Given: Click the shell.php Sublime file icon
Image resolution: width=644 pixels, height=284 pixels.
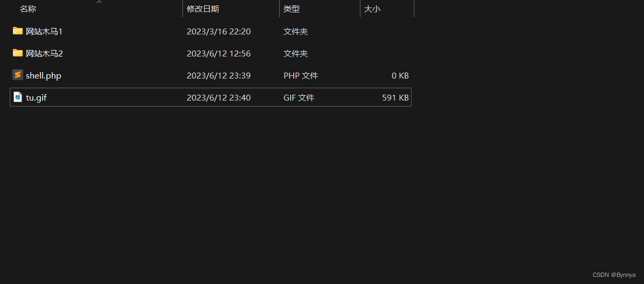Looking at the screenshot, I should coord(18,75).
